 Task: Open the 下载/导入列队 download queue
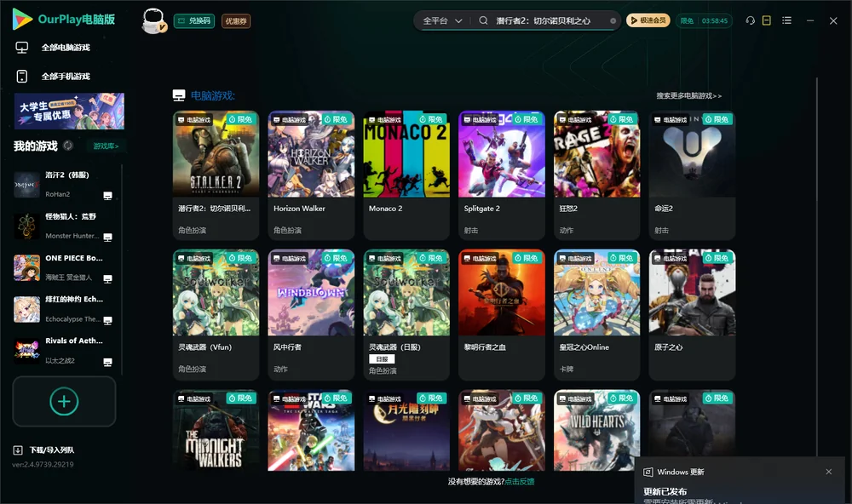(x=52, y=450)
